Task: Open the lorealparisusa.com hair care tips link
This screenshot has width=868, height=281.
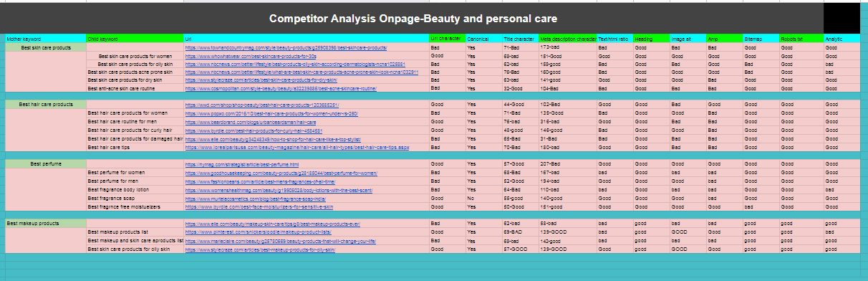Action: click(x=296, y=147)
